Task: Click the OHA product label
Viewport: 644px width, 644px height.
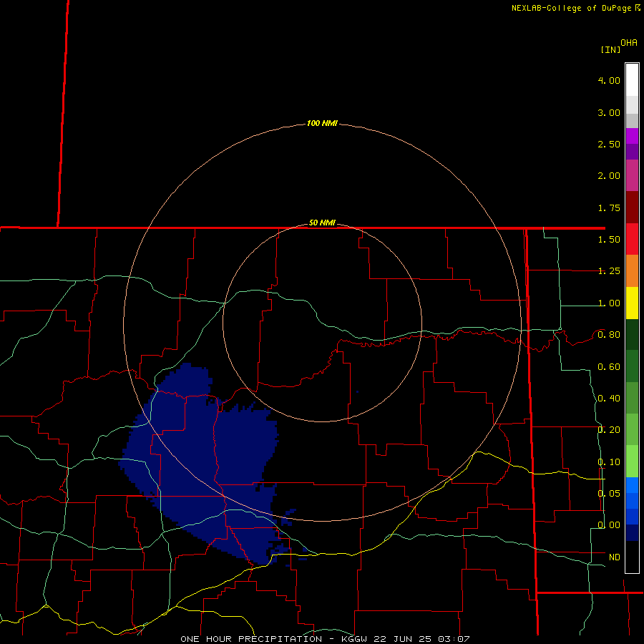Action: [628, 43]
